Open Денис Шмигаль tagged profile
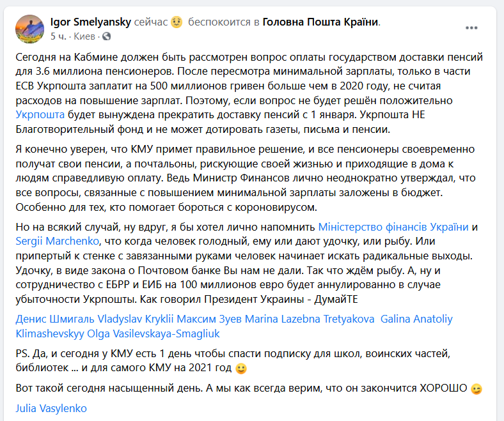 pyautogui.click(x=55, y=319)
